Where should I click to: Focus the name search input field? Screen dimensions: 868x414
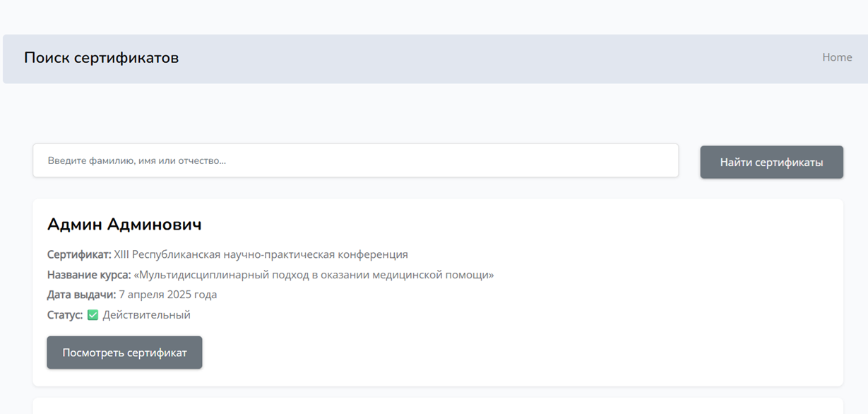[x=356, y=161]
